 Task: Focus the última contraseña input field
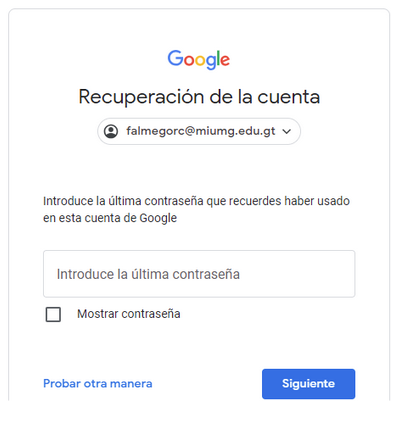(199, 274)
